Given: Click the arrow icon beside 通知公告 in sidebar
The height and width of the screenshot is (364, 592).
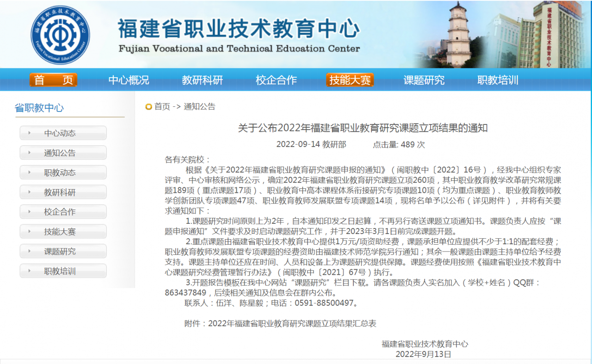Looking at the screenshot, I should (x=30, y=153).
